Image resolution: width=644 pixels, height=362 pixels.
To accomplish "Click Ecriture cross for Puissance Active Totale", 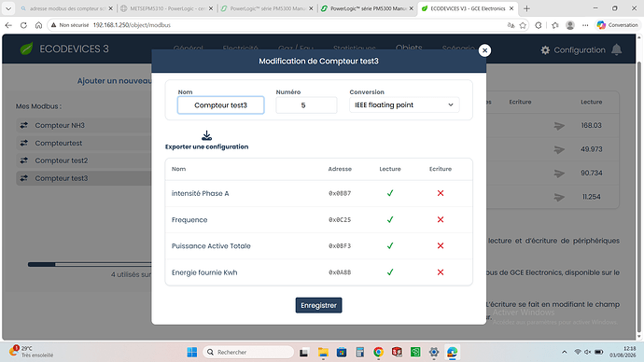I will click(441, 246).
